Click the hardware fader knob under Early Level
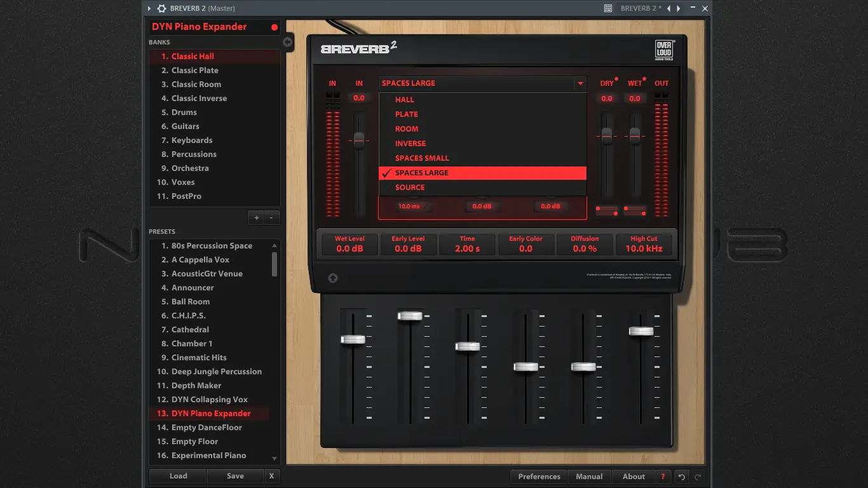The width and height of the screenshot is (868, 488). point(410,316)
